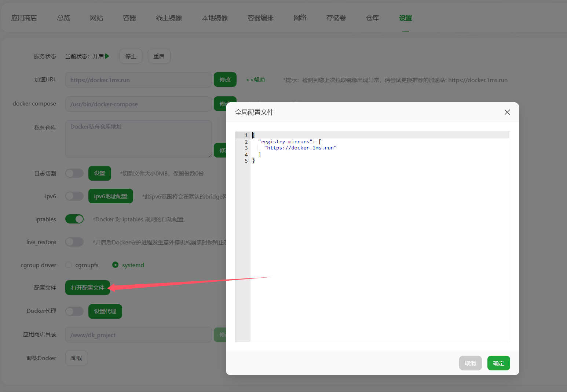The image size is (567, 392).
Task: Toggle the live_restore switch
Action: [x=74, y=242]
